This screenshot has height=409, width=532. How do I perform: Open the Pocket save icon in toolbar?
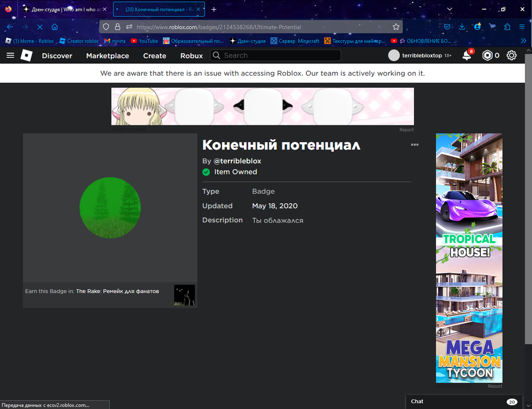tap(447, 27)
